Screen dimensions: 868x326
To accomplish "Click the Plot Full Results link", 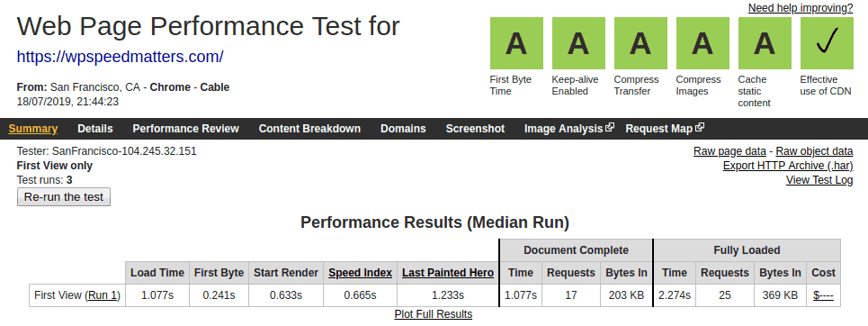I will pyautogui.click(x=434, y=314).
